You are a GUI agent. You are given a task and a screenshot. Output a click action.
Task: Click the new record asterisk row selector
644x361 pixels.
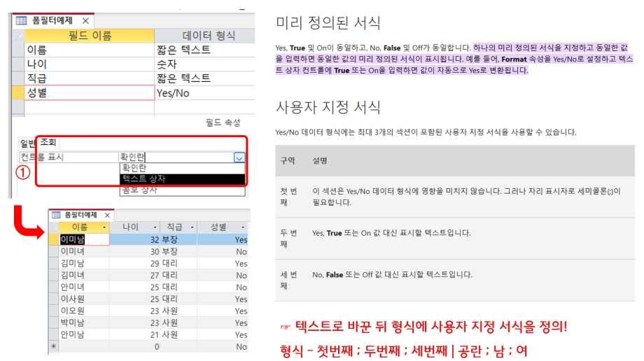53,346
